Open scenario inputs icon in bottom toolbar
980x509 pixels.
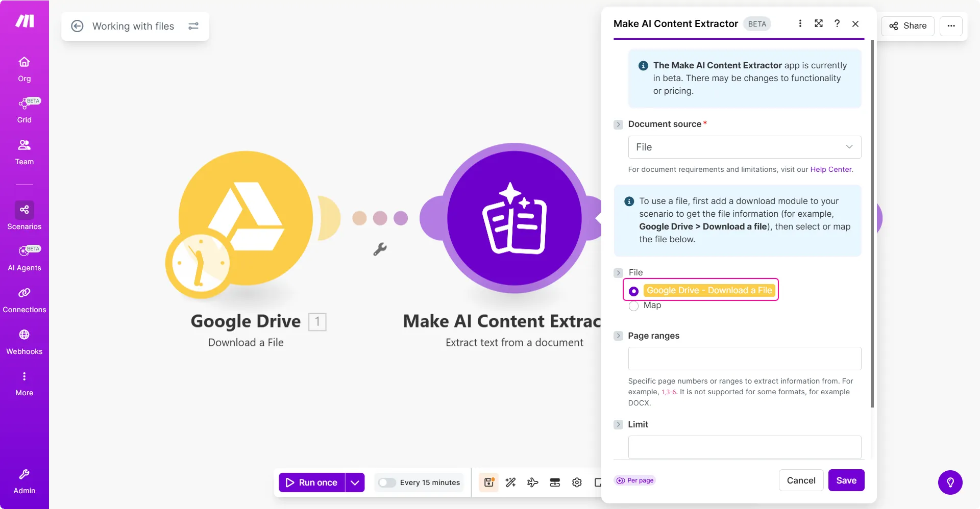(x=555, y=482)
